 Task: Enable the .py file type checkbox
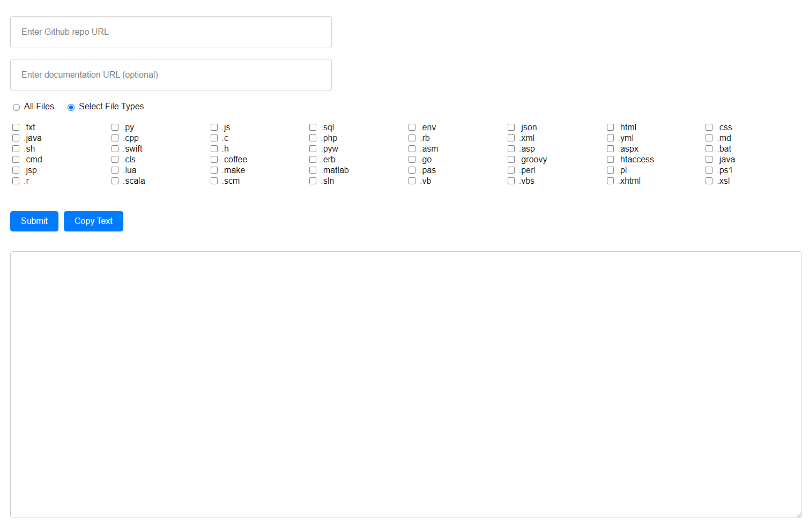[x=115, y=127]
